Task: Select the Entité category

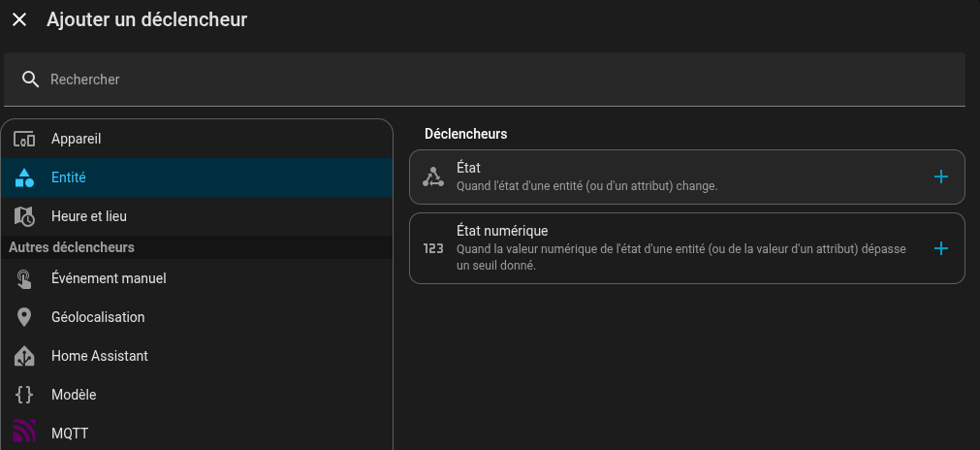Action: click(68, 177)
